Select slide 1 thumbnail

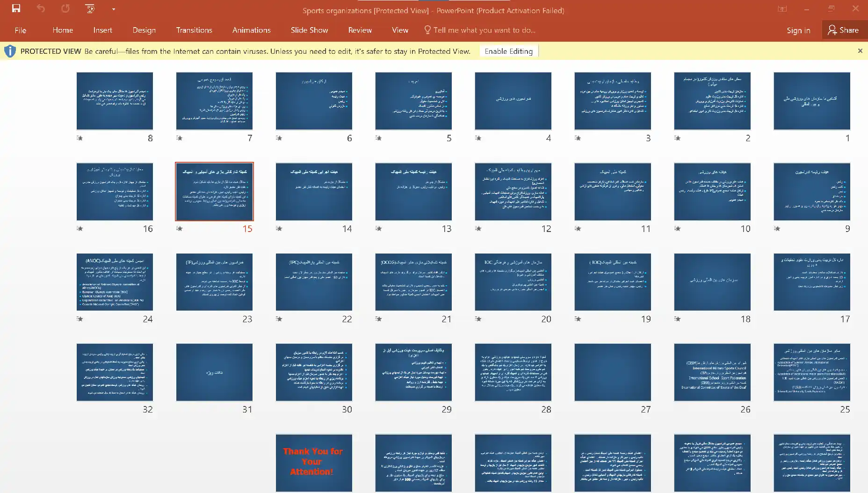point(811,101)
